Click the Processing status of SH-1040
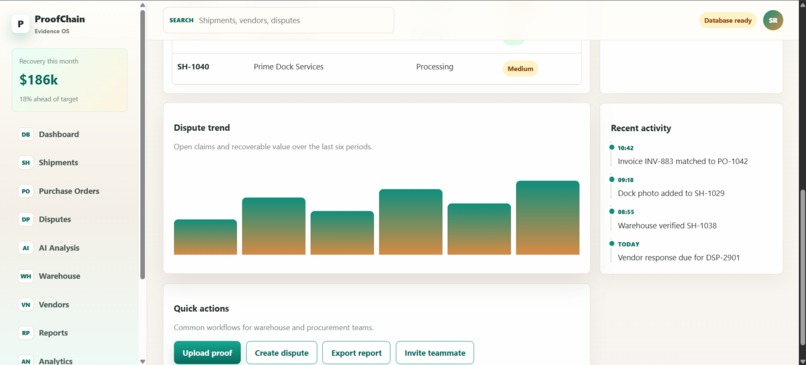 click(435, 67)
